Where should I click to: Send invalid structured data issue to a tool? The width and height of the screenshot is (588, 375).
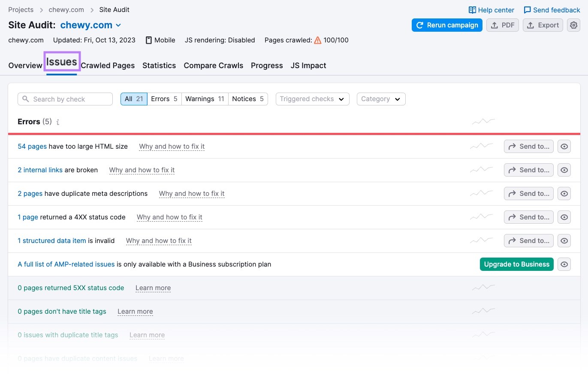(x=528, y=241)
